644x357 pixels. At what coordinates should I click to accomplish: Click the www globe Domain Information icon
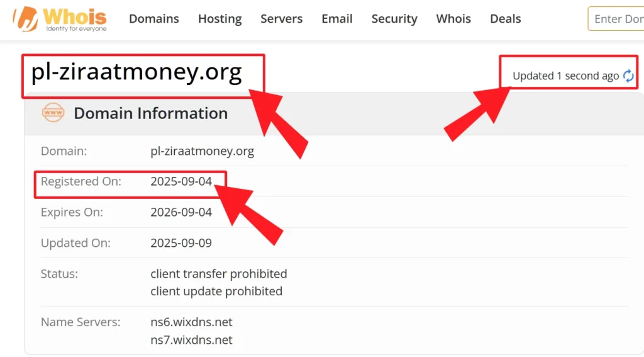point(53,113)
